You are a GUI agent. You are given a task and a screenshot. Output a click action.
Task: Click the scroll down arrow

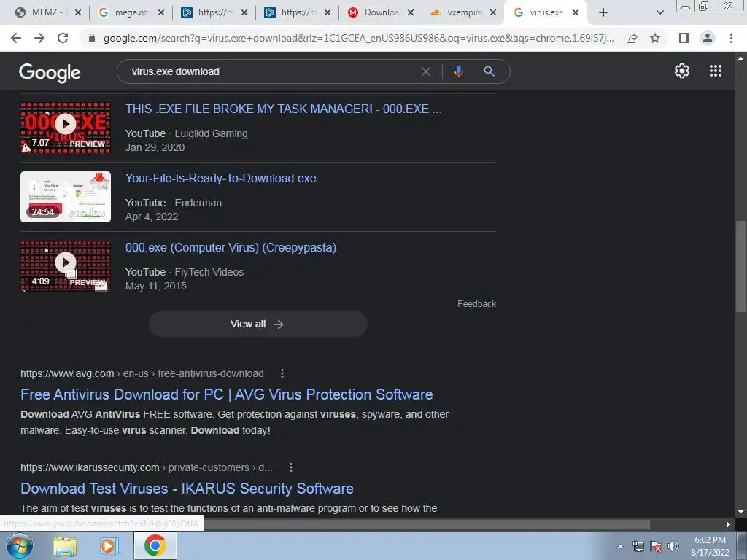pos(740,512)
